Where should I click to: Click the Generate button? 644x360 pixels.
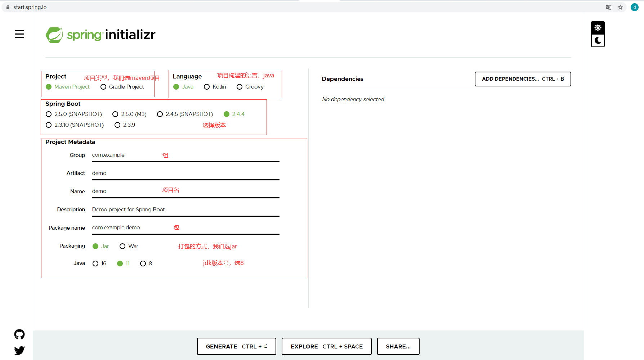237,346
